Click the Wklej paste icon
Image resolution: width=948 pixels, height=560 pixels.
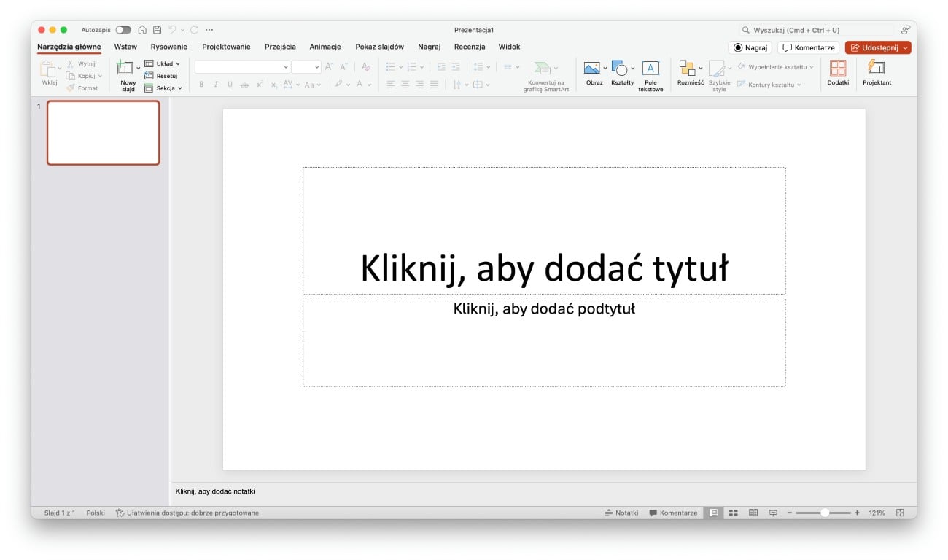click(x=48, y=69)
